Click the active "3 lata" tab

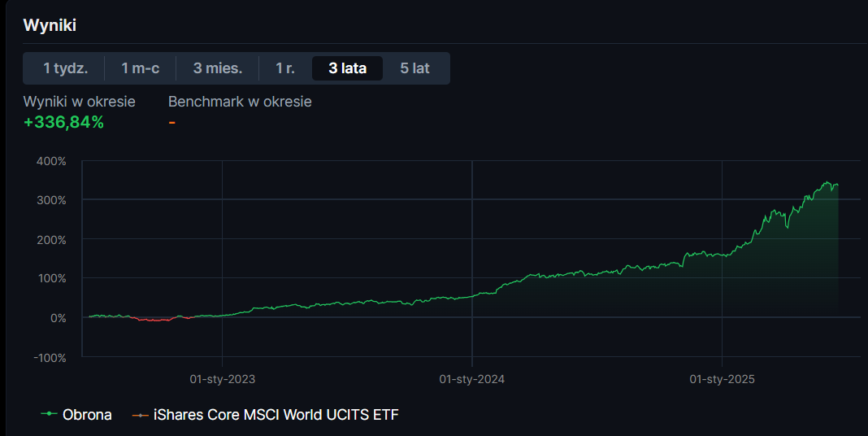click(347, 68)
